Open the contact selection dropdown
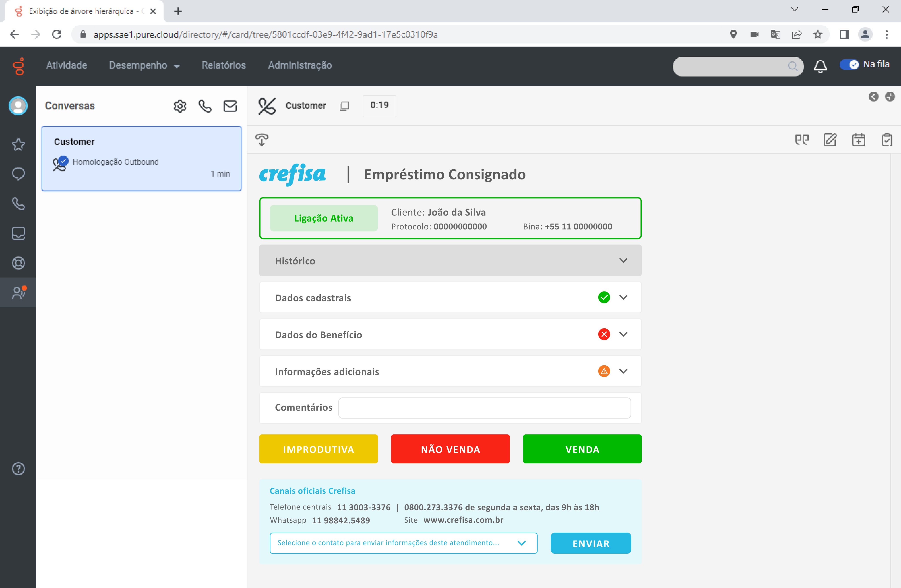The width and height of the screenshot is (901, 588). pos(403,543)
